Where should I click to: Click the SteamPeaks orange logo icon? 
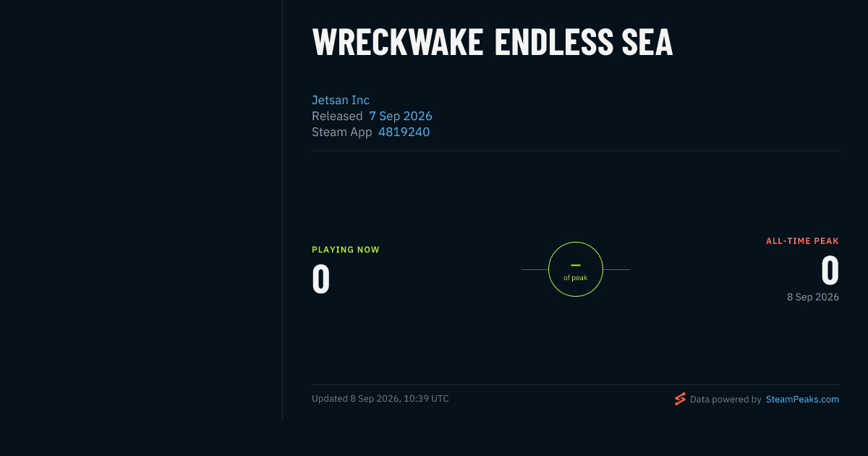pos(680,399)
